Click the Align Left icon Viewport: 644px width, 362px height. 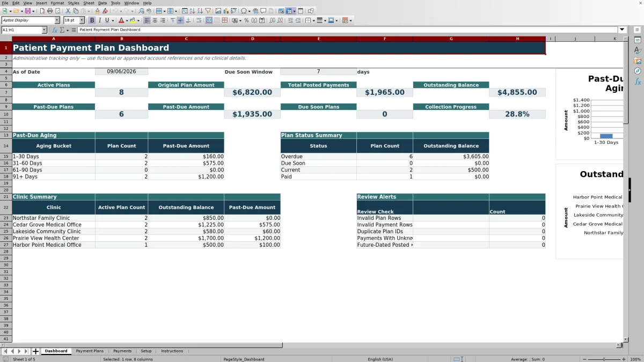pos(147,20)
